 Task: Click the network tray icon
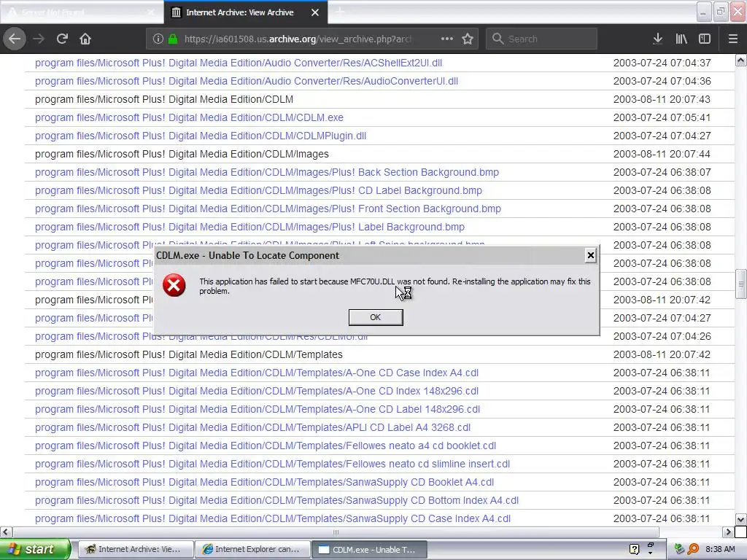pyautogui.click(x=679, y=549)
